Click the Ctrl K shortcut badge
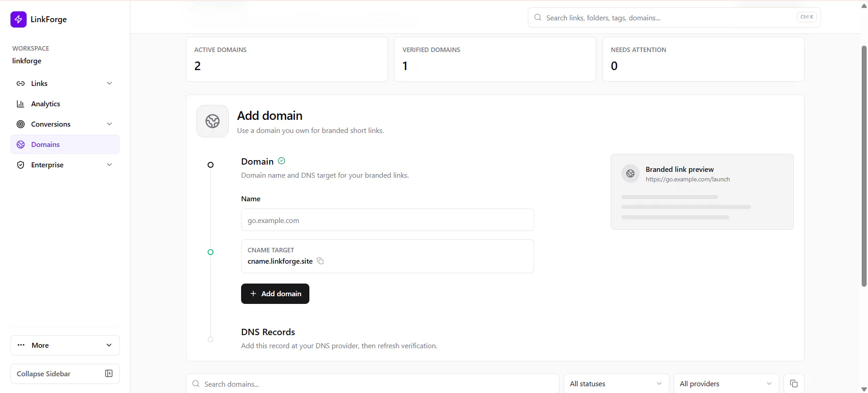 (806, 17)
